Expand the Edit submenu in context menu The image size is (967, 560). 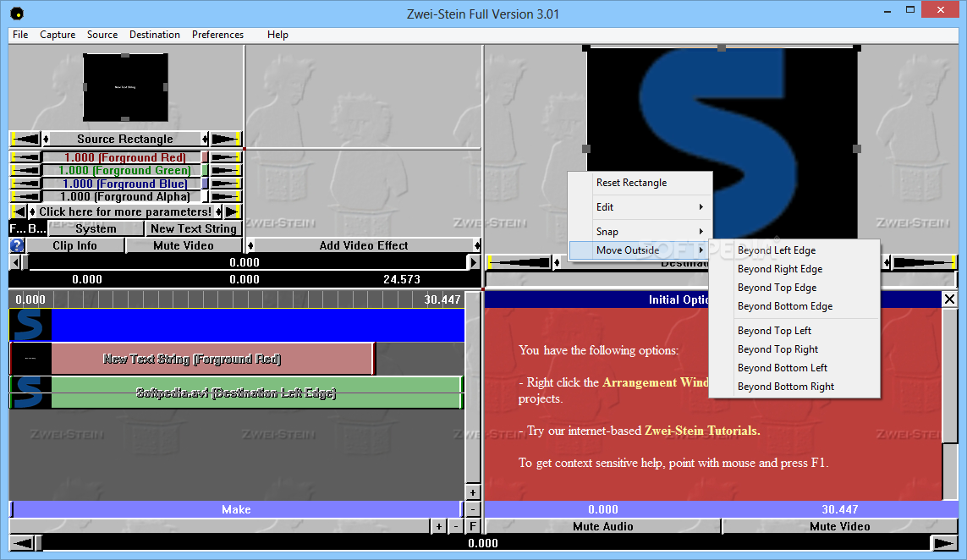click(x=640, y=207)
